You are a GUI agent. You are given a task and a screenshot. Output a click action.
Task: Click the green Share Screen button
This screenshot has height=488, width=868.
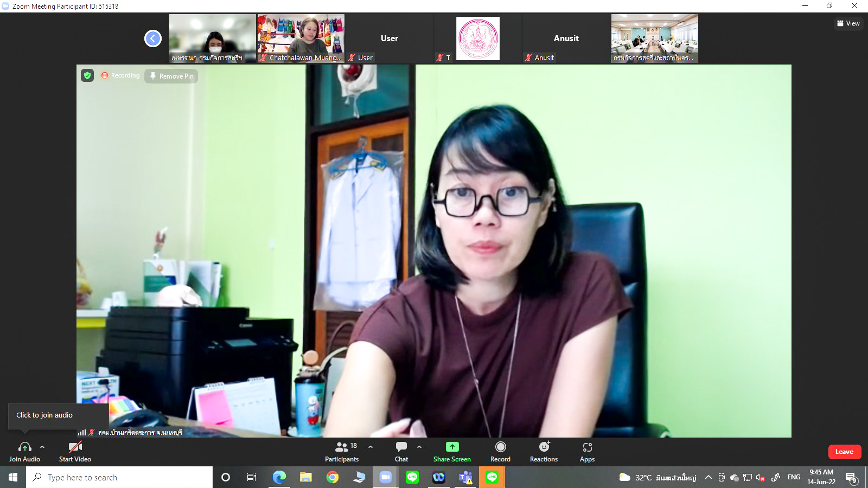tap(452, 452)
